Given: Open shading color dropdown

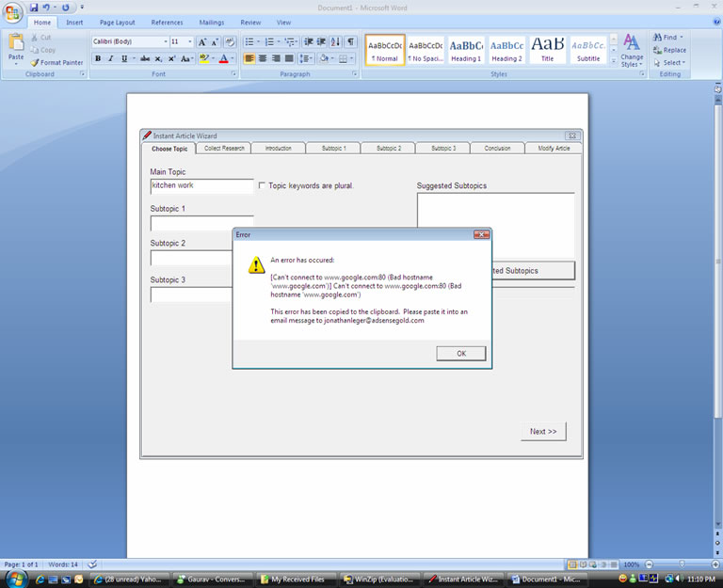Looking at the screenshot, I should (332, 58).
